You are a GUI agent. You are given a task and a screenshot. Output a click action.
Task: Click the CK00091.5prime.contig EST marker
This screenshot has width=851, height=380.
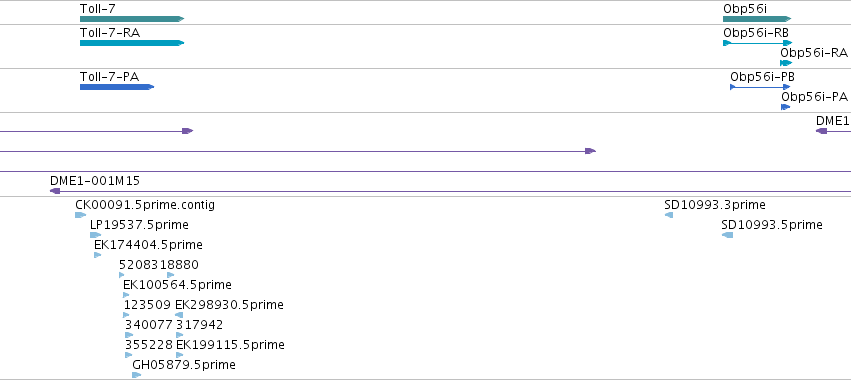[x=80, y=215]
